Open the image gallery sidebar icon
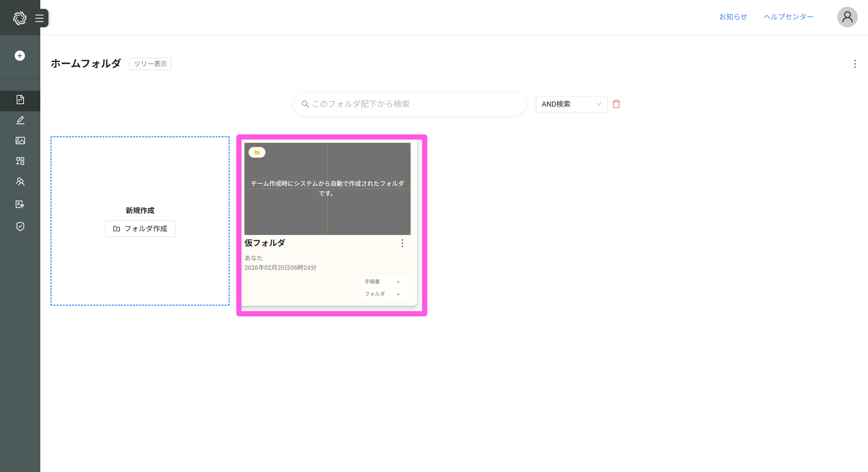The height and width of the screenshot is (472, 868). tap(20, 141)
